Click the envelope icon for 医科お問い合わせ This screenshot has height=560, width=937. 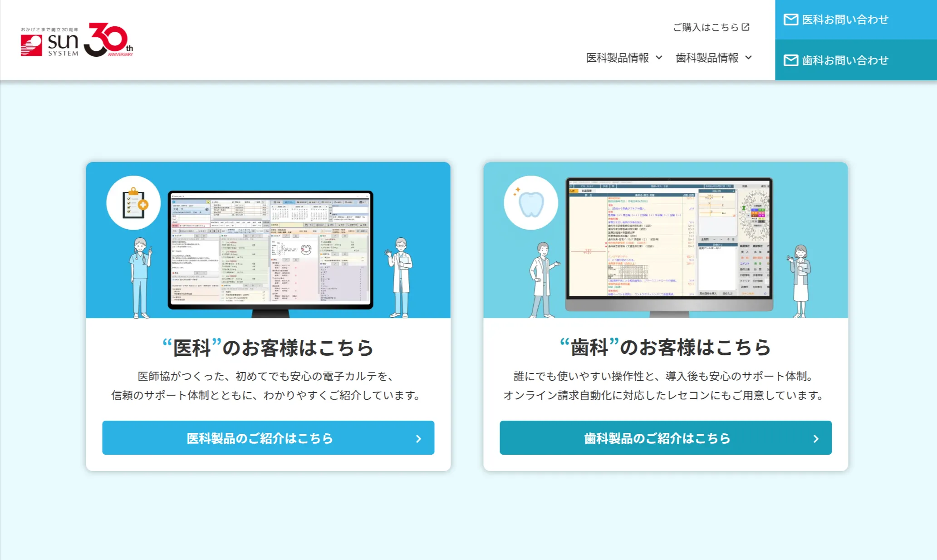point(791,20)
